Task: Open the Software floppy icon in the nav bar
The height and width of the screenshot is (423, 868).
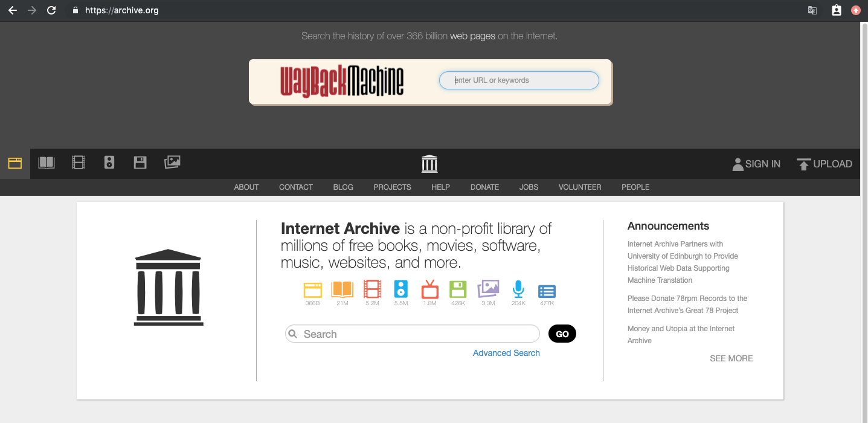Action: pos(140,163)
